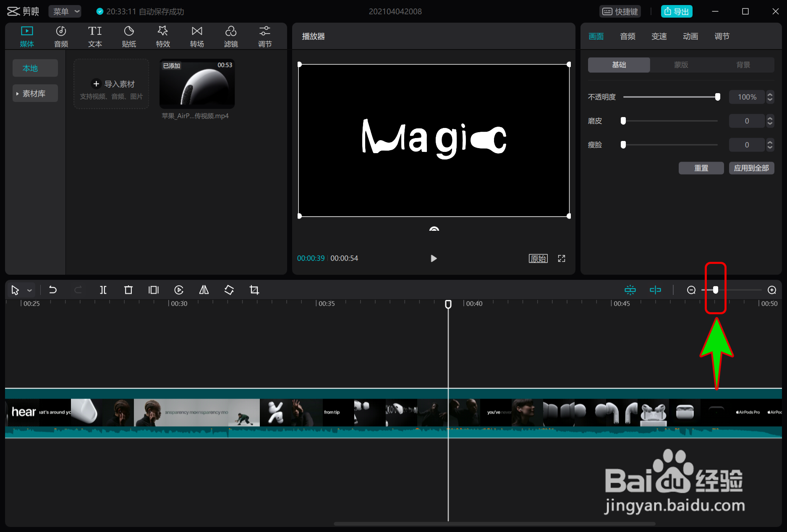Toggle the preview axis icon
The height and width of the screenshot is (532, 787).
(655, 290)
